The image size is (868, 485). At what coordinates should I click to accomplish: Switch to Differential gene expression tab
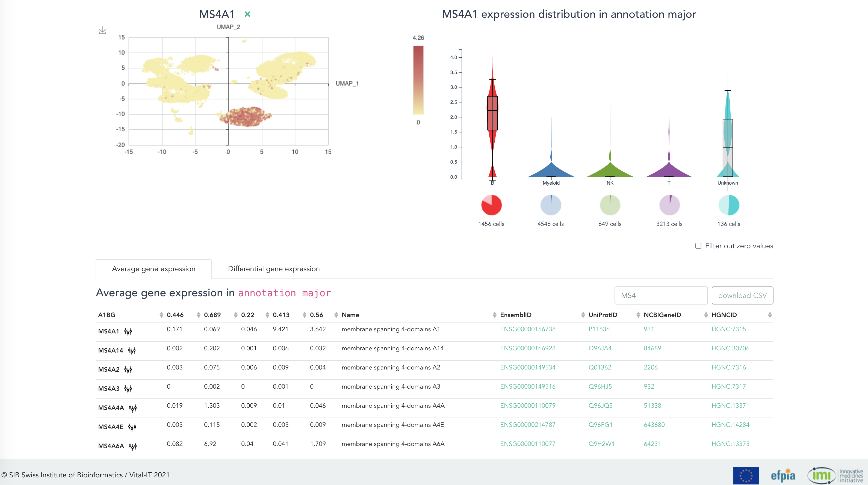point(274,269)
